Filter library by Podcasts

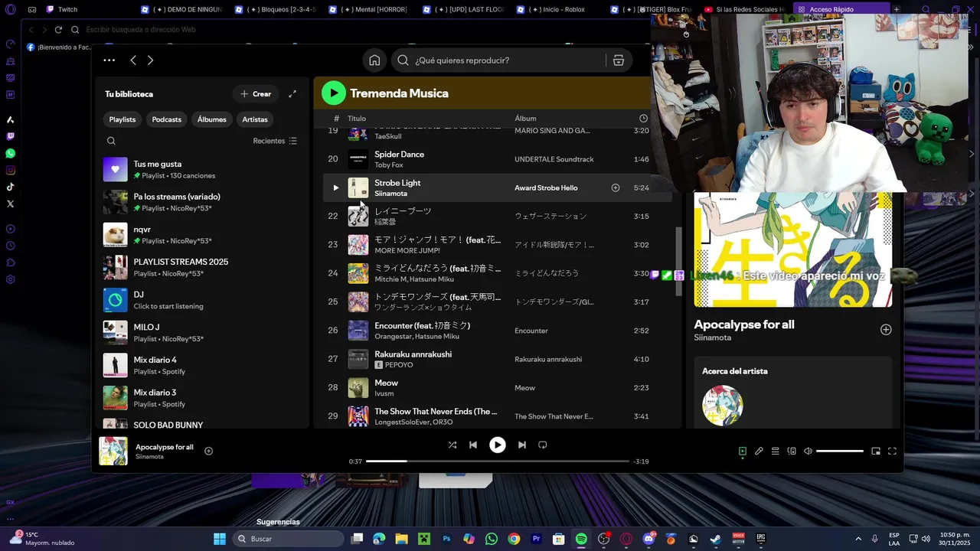pyautogui.click(x=167, y=119)
